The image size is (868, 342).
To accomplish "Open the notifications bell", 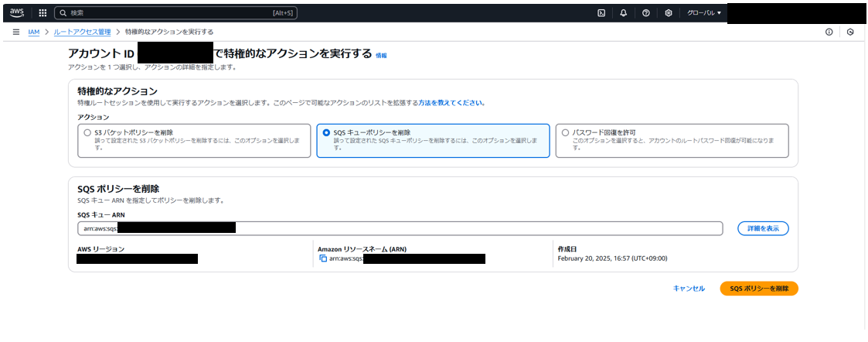I will (623, 12).
